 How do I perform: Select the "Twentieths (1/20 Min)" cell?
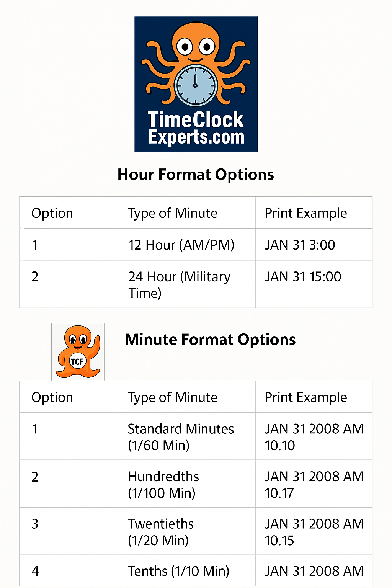(x=161, y=532)
